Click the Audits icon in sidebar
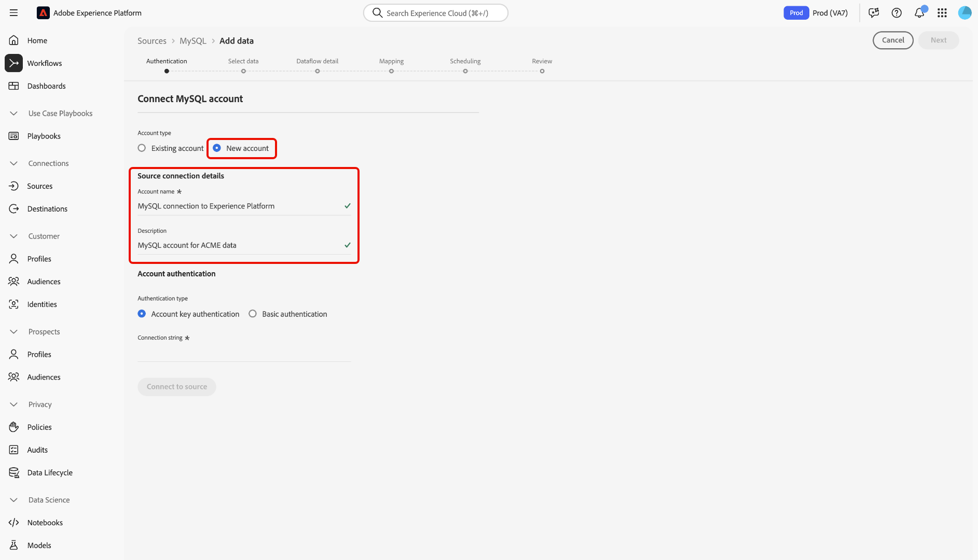The image size is (978, 560). tap(14, 450)
